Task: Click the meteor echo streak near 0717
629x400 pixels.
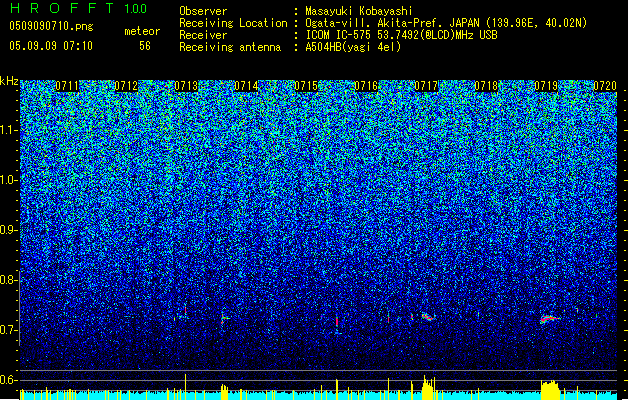Action: 428,317
